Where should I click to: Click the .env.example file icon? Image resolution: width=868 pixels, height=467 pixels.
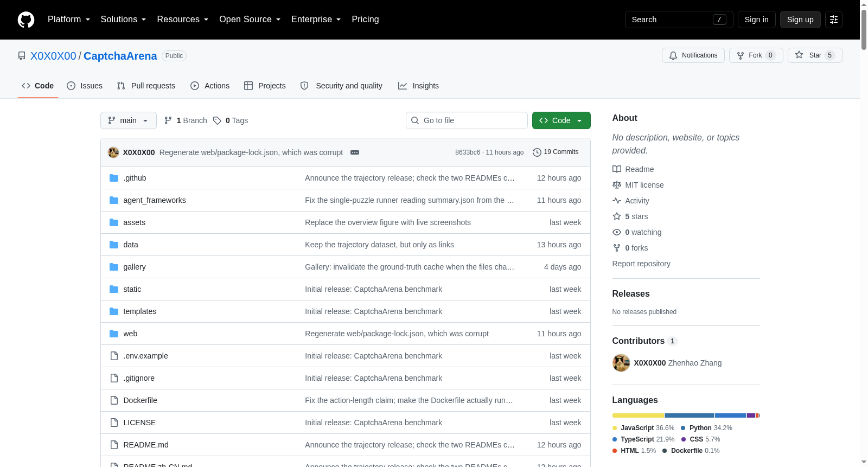(114, 356)
